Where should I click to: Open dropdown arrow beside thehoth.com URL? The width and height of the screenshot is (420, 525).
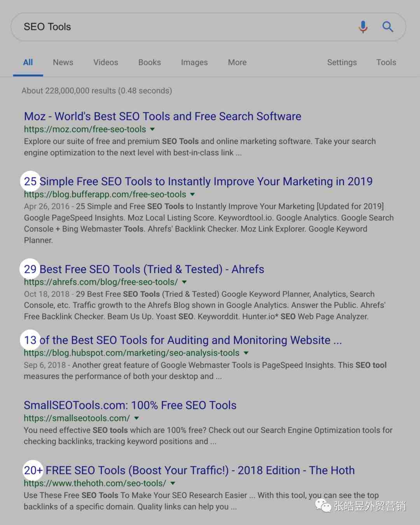(x=173, y=483)
